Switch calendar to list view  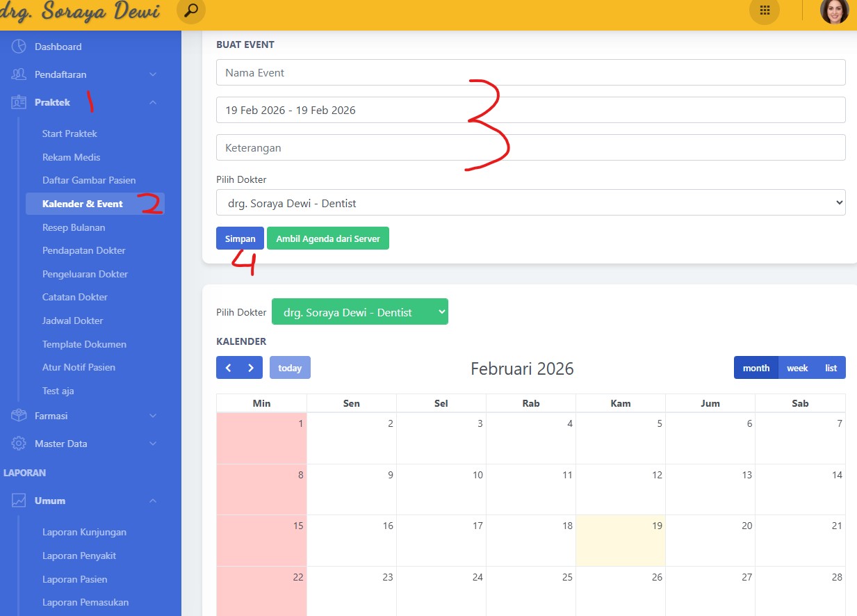click(x=831, y=368)
